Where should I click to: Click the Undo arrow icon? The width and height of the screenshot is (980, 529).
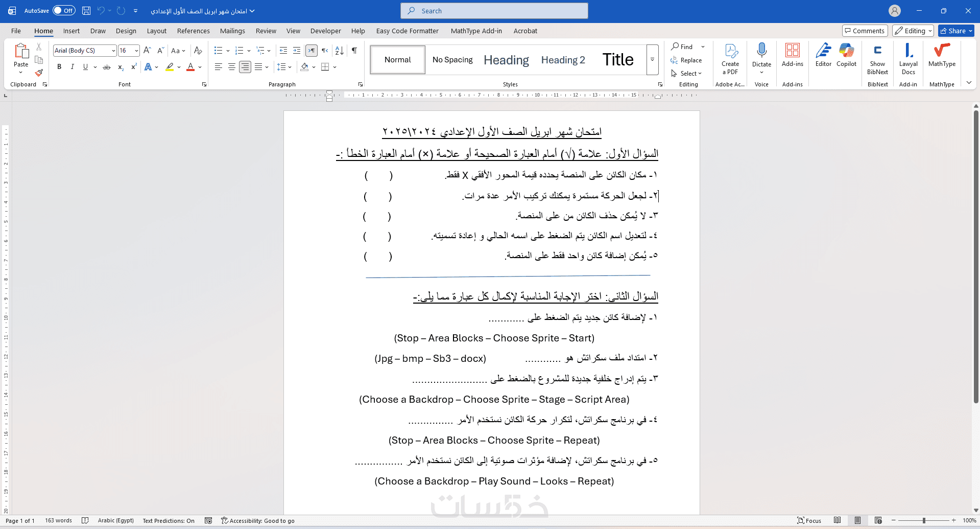(101, 11)
